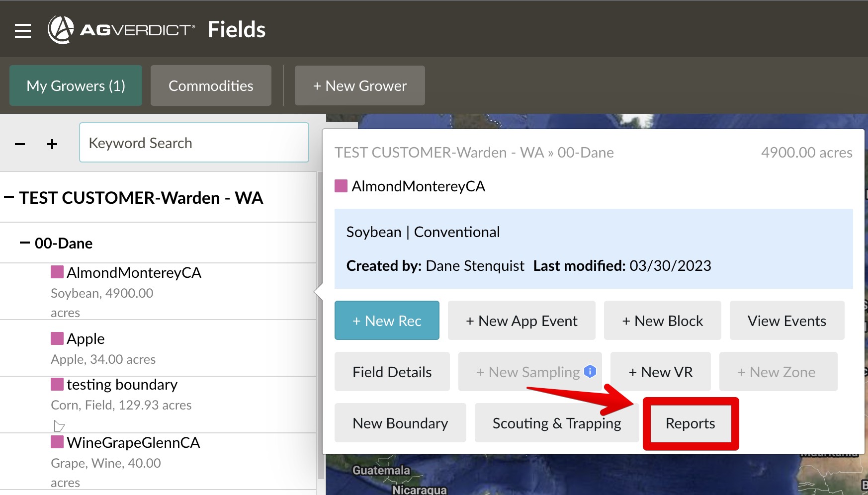
Task: Expand all tree items with plus icon
Action: point(52,144)
